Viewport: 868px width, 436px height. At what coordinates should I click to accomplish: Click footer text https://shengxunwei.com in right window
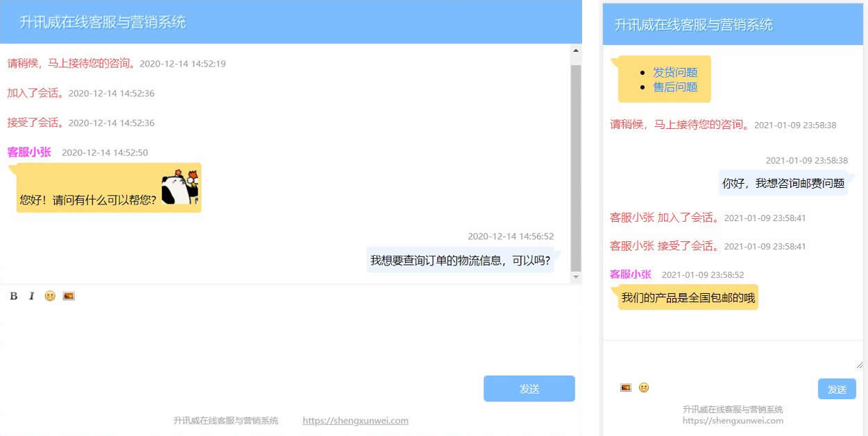point(733,420)
